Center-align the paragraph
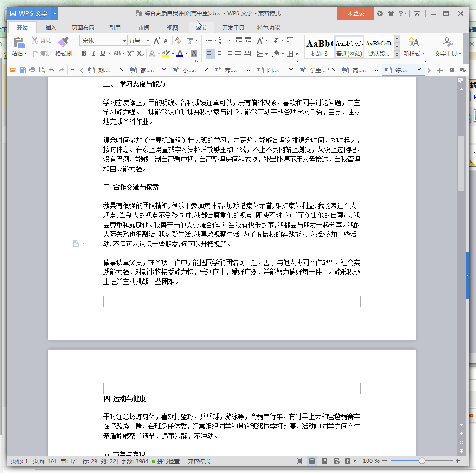Screen dimensions: 476x473 tap(219, 54)
